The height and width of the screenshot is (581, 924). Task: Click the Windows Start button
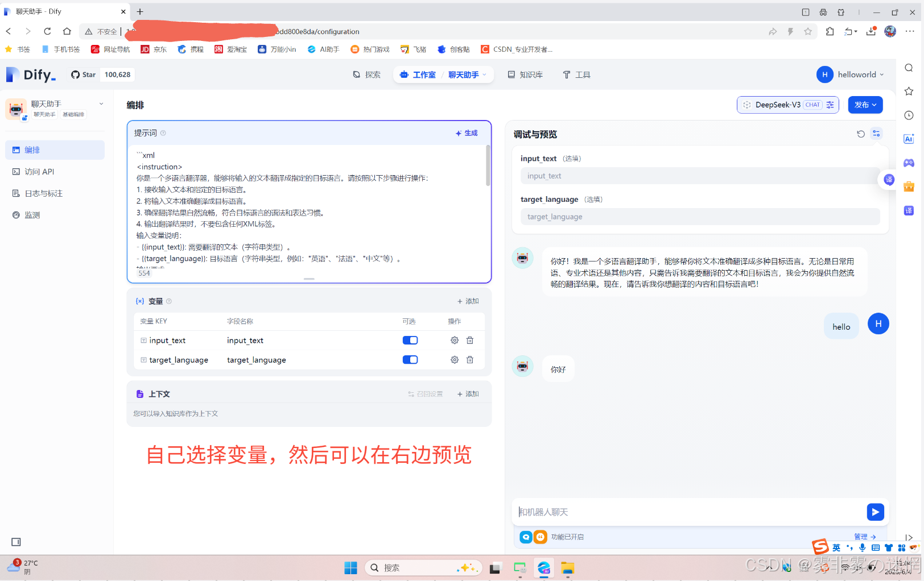pyautogui.click(x=350, y=567)
